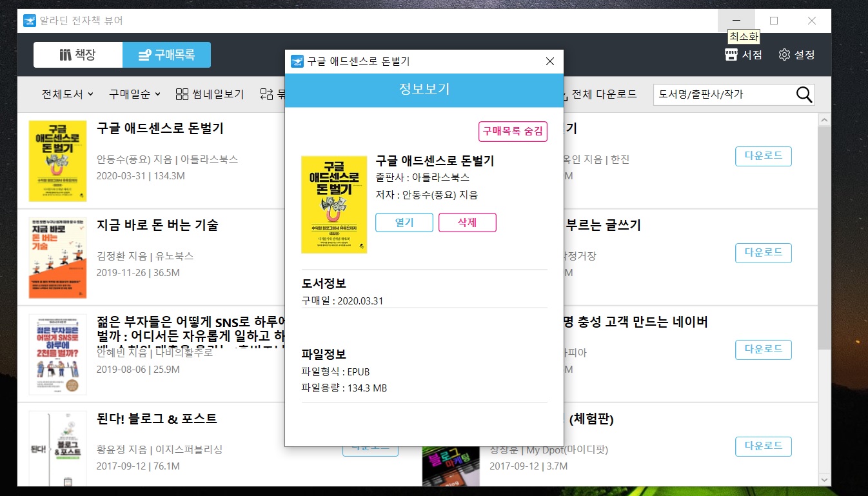Select title 된다! 블로그 & 포스트

click(x=157, y=419)
